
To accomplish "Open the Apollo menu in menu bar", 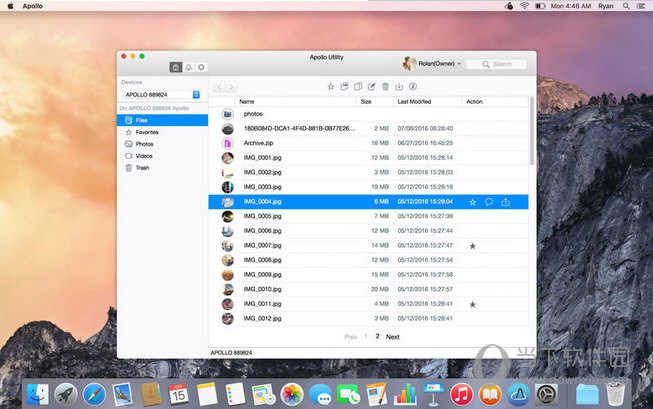I will (x=32, y=6).
